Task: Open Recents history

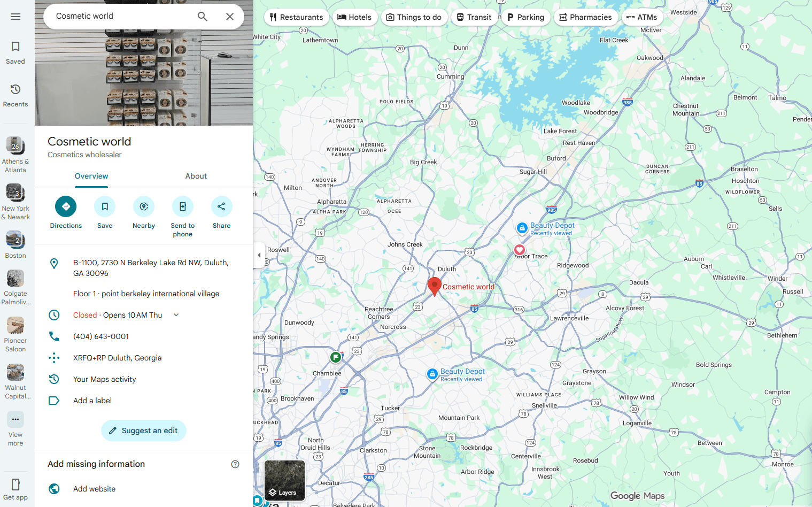Action: pyautogui.click(x=16, y=96)
